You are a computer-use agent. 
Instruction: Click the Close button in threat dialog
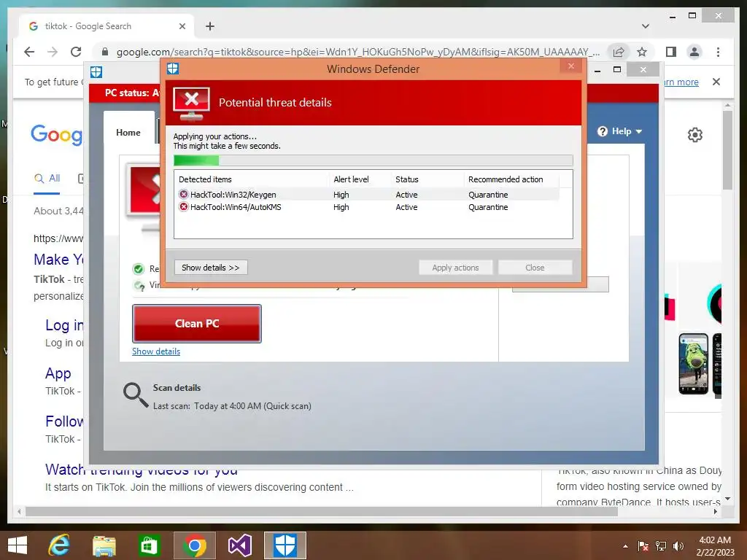(x=535, y=268)
